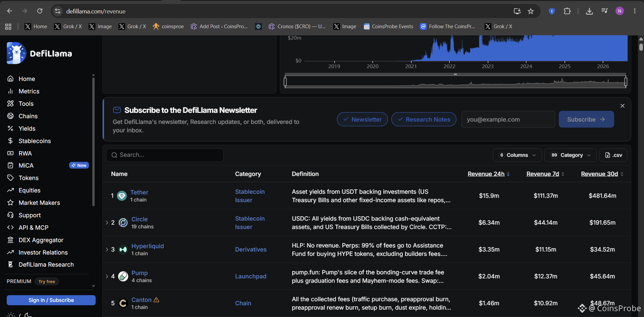Expand the Circle row
This screenshot has width=644, height=317.
click(107, 223)
